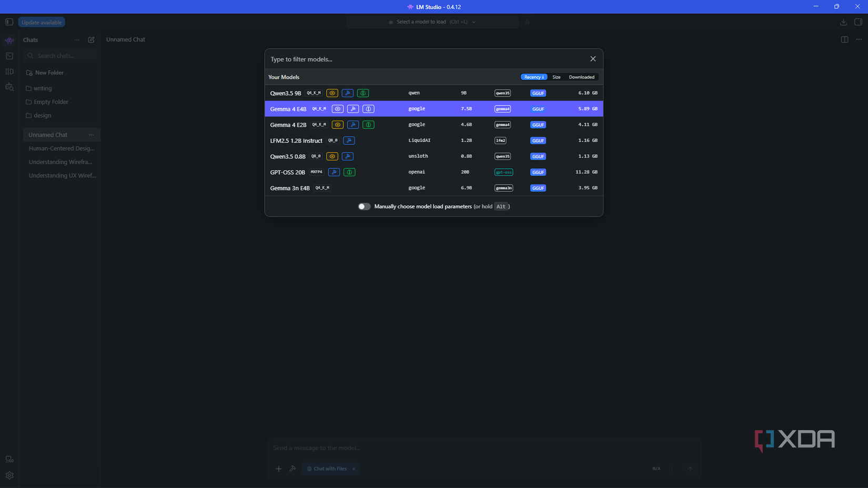Screen dimensions: 868x488
Task: Open the Downloads icon in top bar
Action: 843,22
